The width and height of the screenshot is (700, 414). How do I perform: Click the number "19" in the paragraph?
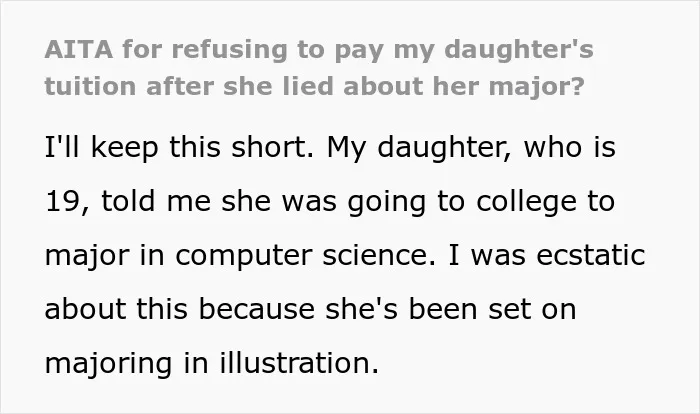[62, 201]
